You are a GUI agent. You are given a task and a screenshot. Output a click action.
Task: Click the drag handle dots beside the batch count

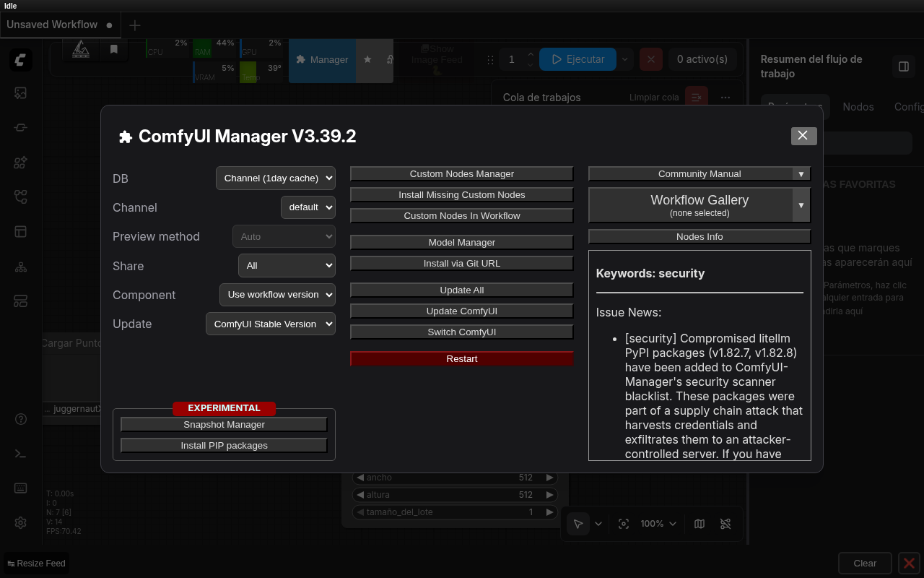491,59
